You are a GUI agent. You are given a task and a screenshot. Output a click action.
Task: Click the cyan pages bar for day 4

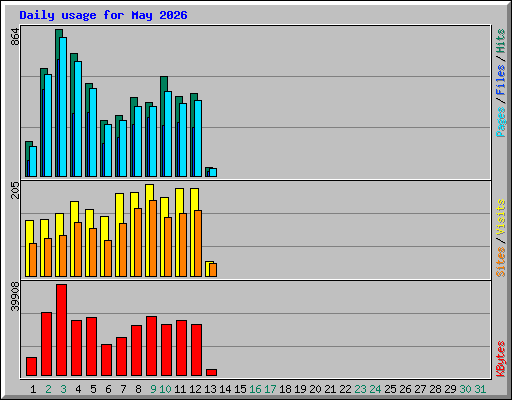click(78, 119)
